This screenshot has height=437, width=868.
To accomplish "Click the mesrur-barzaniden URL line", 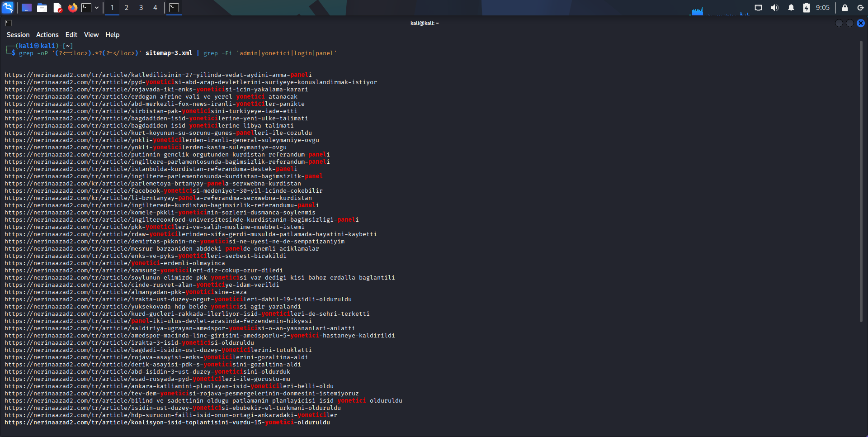I will pyautogui.click(x=162, y=249).
